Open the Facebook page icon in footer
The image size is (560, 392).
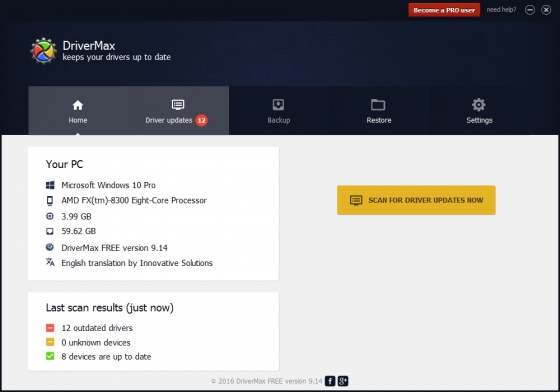click(x=330, y=381)
